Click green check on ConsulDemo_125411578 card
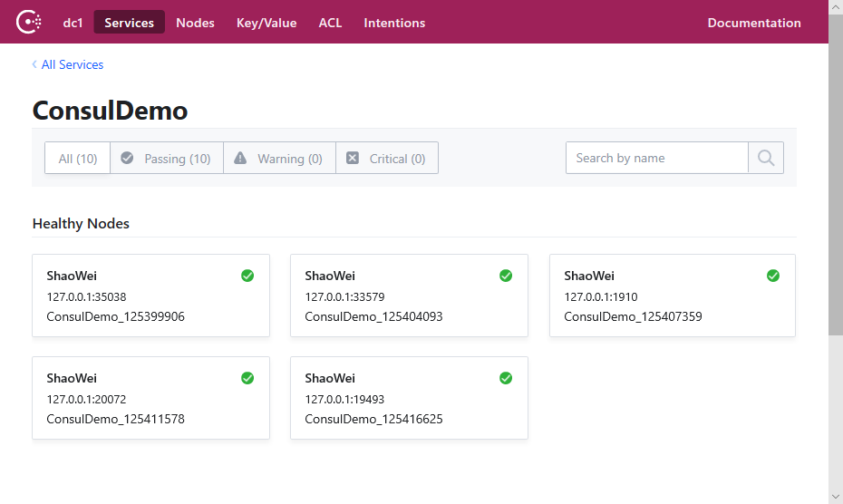This screenshot has width=843, height=504. click(x=247, y=378)
